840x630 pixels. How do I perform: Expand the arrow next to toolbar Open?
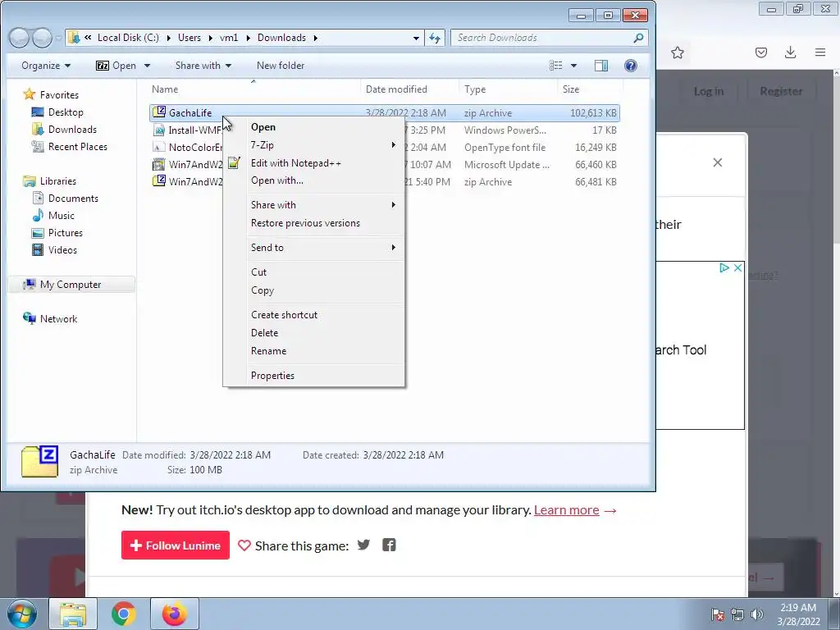coord(147,66)
